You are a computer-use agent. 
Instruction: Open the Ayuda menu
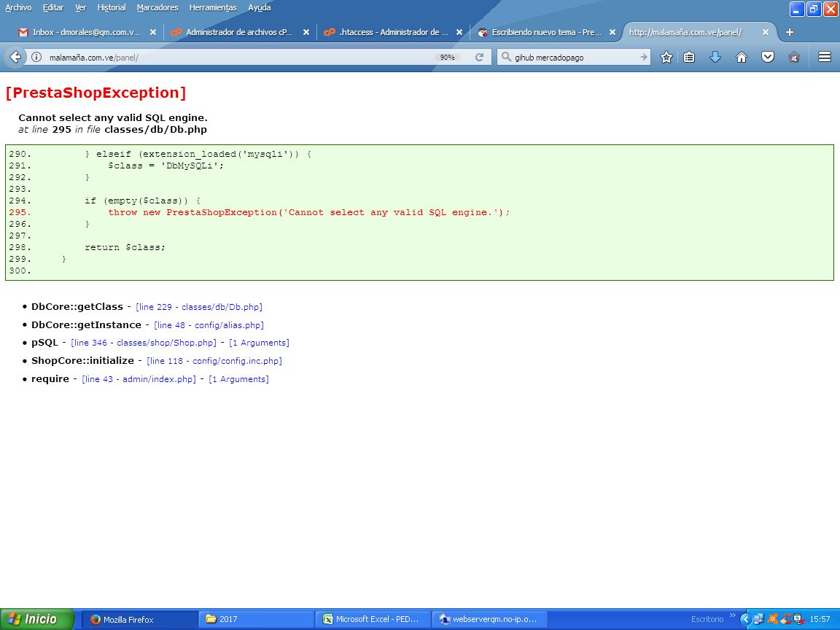coord(260,7)
